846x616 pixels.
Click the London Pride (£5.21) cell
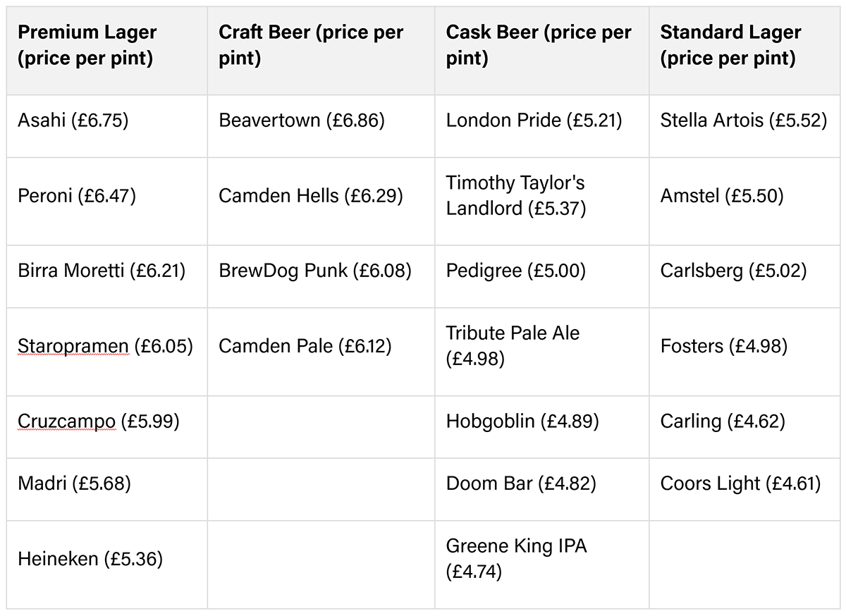point(534,120)
